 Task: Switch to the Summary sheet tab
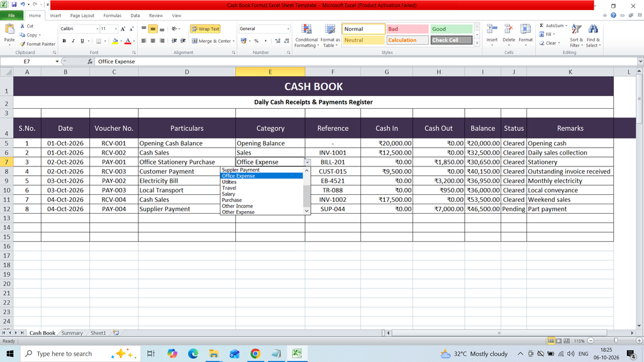(x=72, y=333)
